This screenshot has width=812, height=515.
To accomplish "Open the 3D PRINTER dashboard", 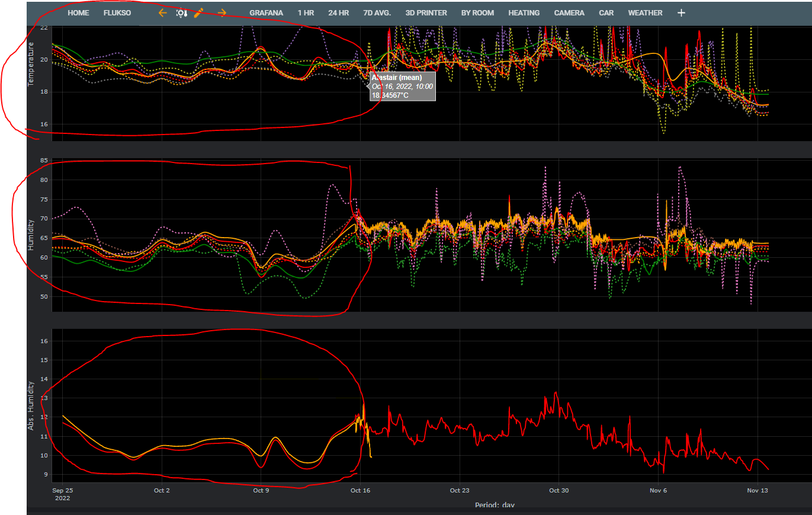I will 426,12.
